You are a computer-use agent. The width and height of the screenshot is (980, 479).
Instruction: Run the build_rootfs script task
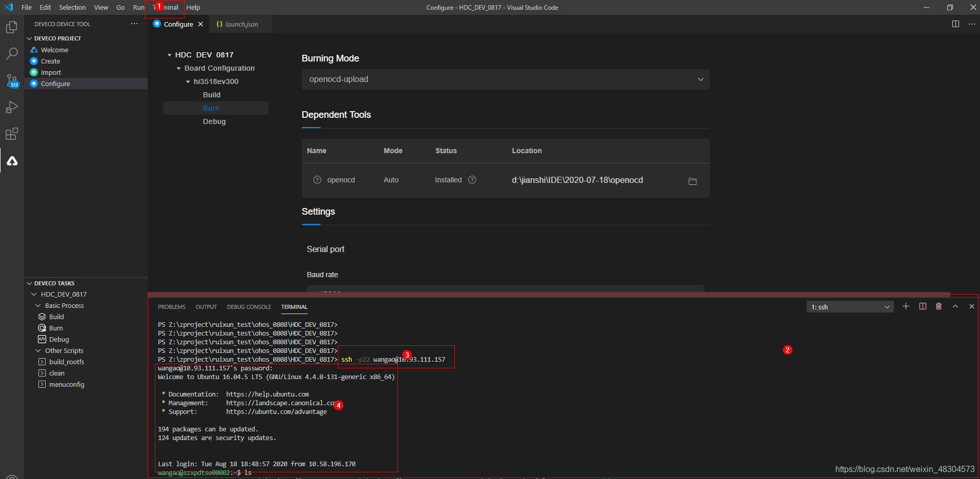[67, 362]
